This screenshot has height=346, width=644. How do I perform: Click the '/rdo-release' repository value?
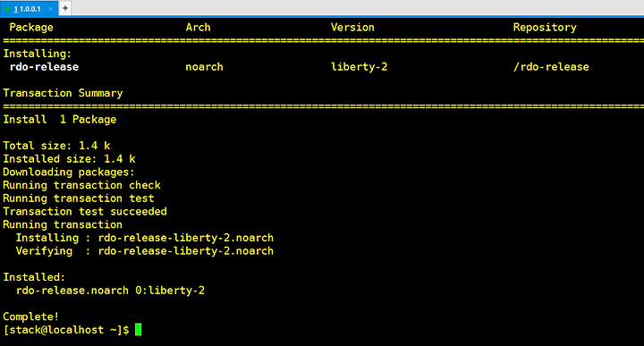(x=551, y=67)
